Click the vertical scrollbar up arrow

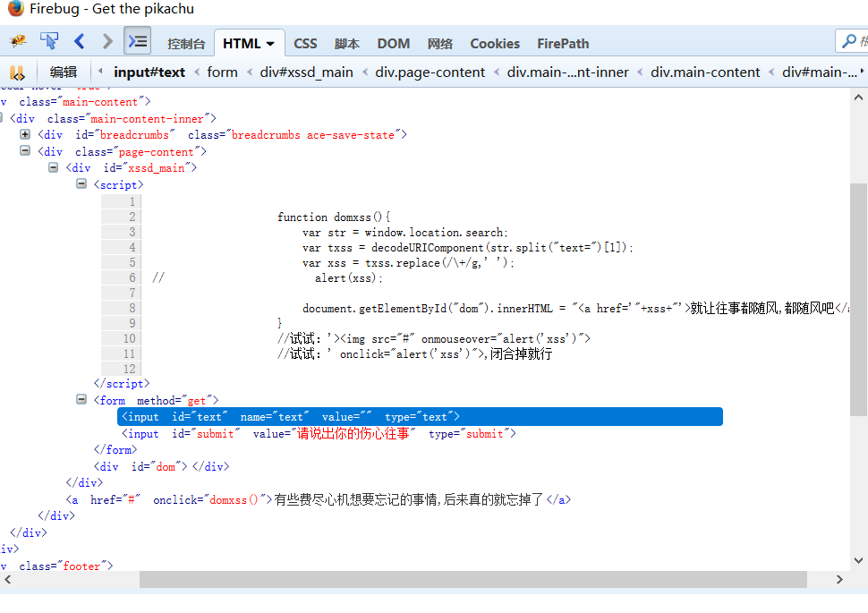[858, 98]
